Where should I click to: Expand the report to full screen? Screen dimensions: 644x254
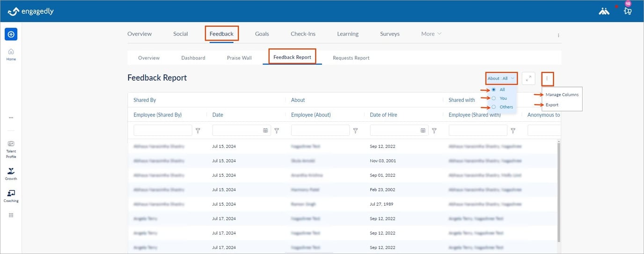(528, 78)
